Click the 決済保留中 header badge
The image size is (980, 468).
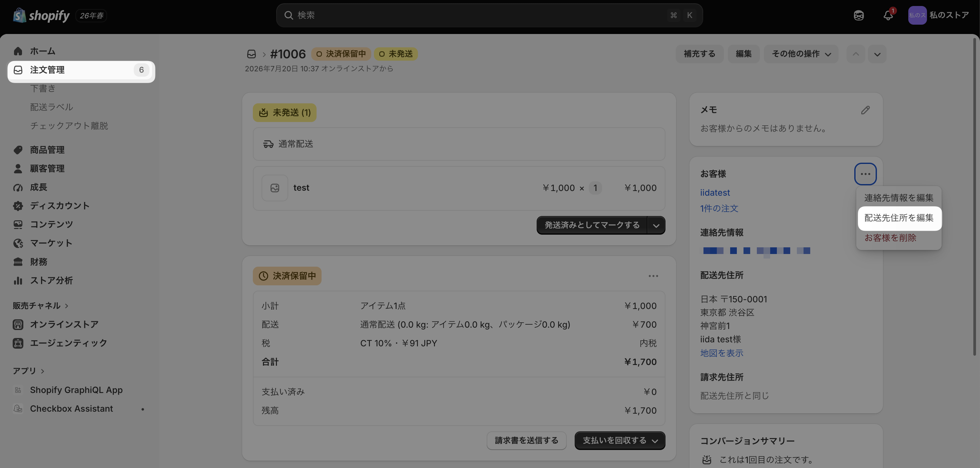click(x=341, y=54)
